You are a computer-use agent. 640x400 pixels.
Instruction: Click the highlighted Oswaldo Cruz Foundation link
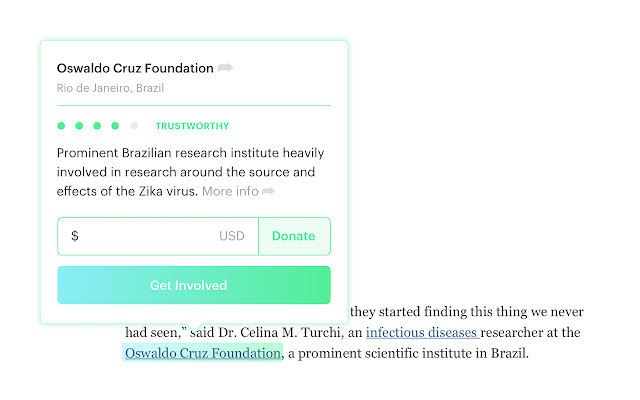202,353
